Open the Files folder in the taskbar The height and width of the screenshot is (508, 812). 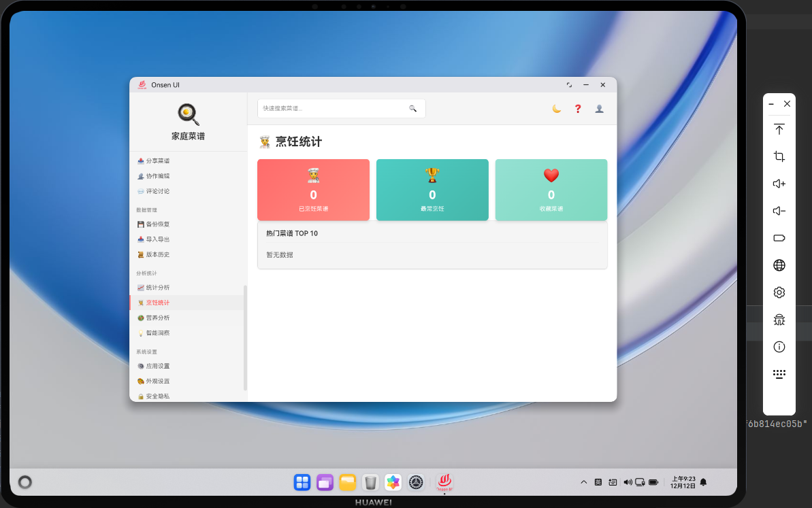pyautogui.click(x=348, y=482)
